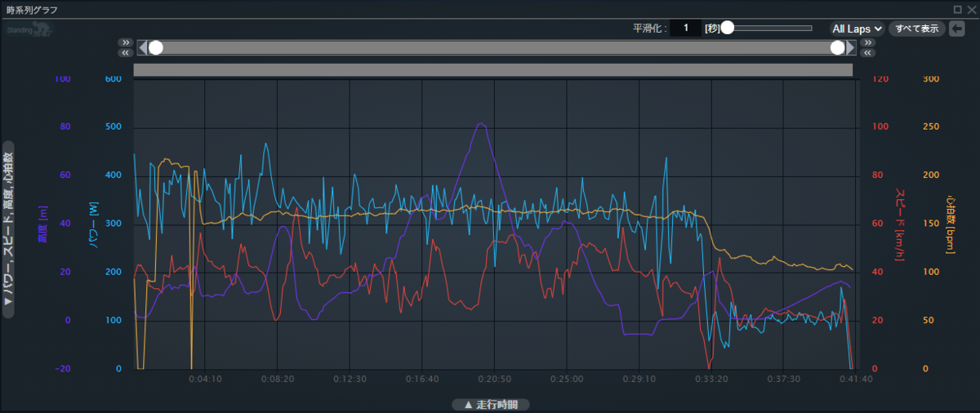Screen dimensions: 980x413
Task: Click the 0:37:30 time tick label
Action: (x=784, y=380)
